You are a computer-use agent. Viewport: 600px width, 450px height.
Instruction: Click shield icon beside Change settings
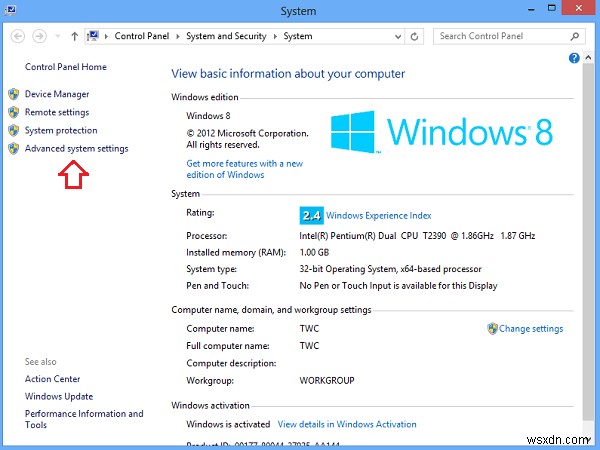[x=492, y=329]
